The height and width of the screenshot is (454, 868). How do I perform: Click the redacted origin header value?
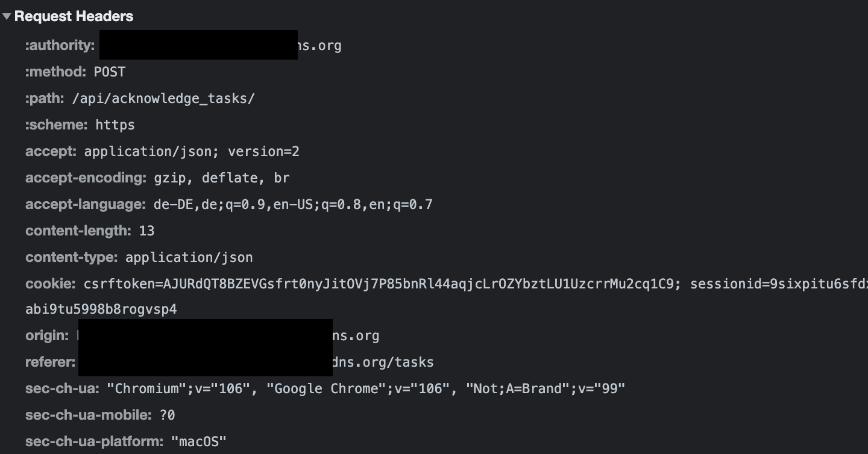[205, 335]
